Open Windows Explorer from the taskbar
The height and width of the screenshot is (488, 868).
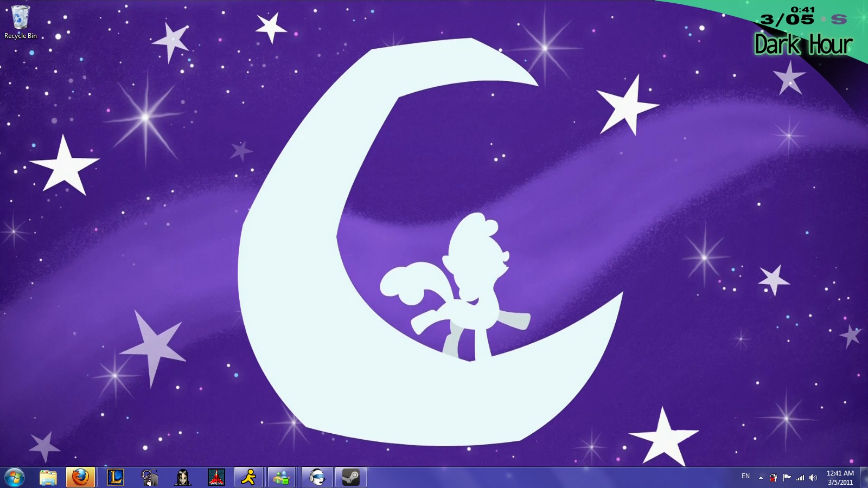pyautogui.click(x=48, y=478)
